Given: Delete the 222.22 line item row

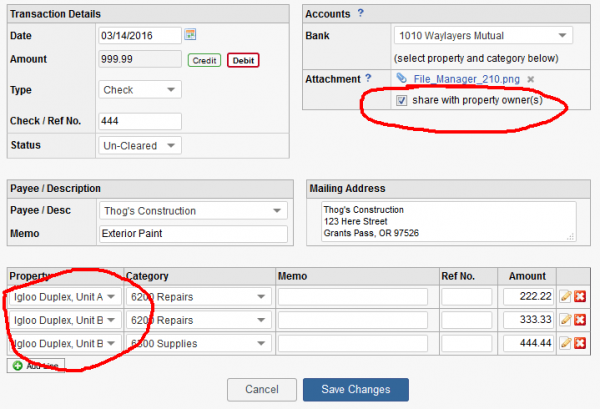Looking at the screenshot, I should [x=580, y=297].
